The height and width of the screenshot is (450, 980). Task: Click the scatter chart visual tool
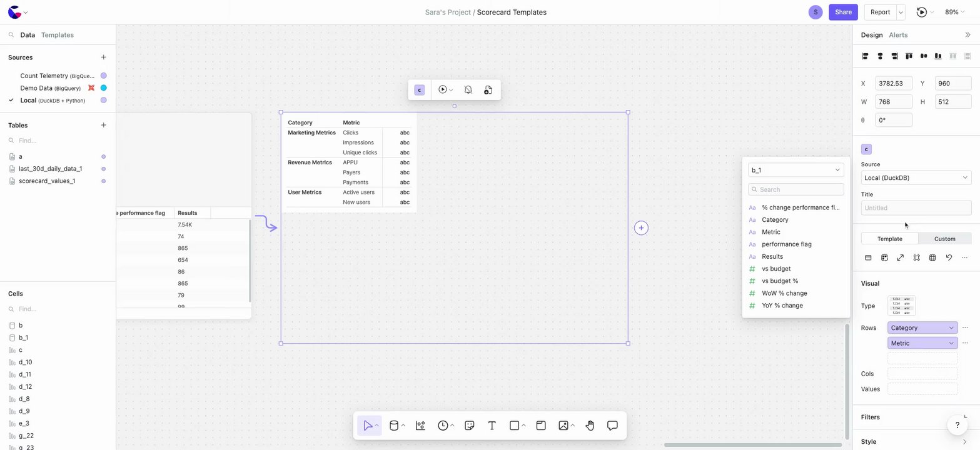point(420,426)
